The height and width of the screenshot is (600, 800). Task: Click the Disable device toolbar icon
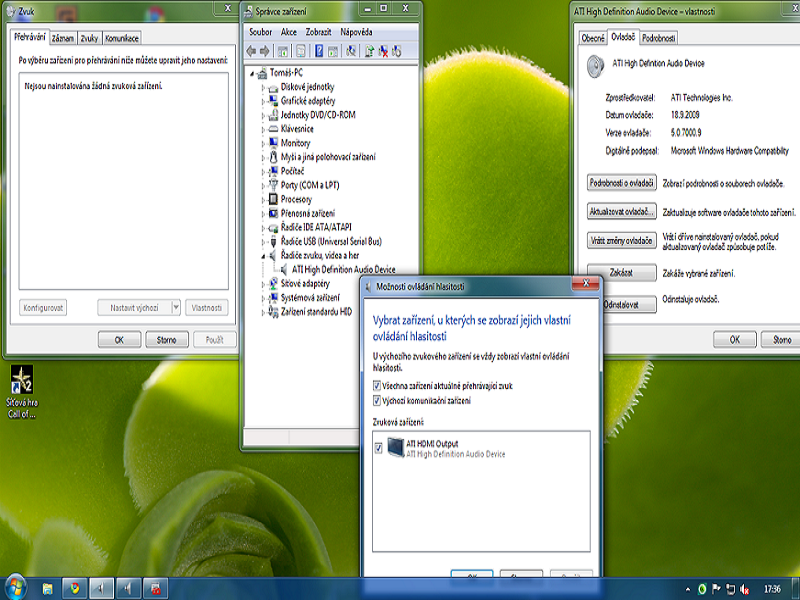(x=396, y=51)
